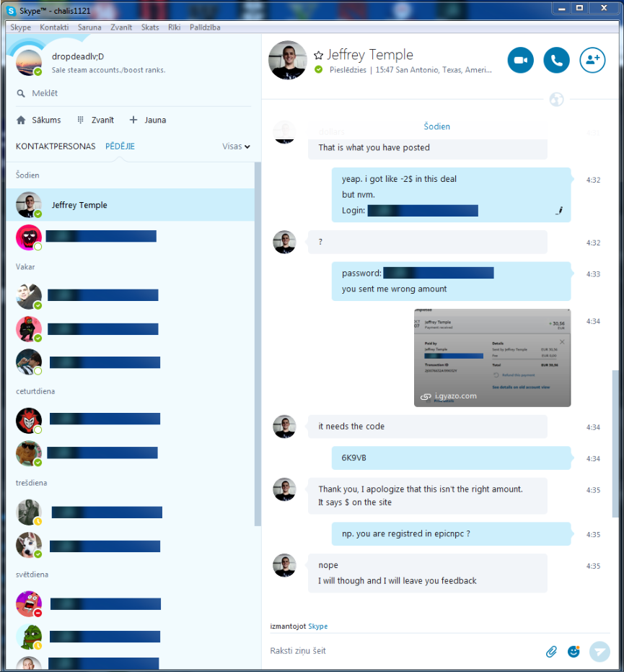Click the paperclip attach file icon
This screenshot has height=672, width=624.
click(552, 651)
